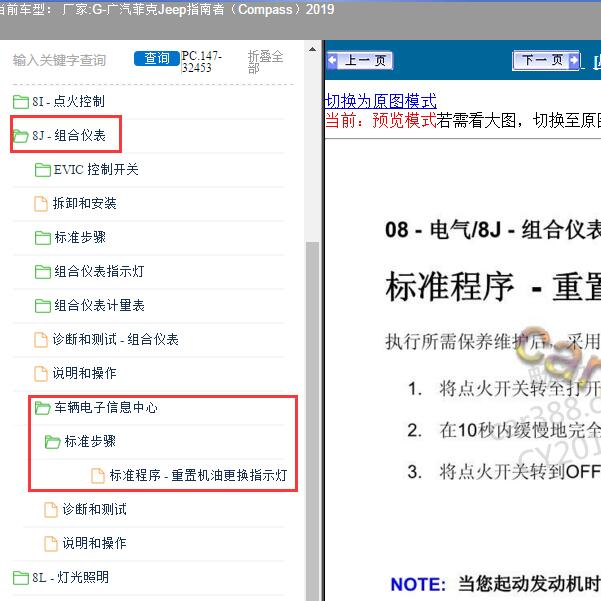
Task: Click page icon beside 拆卸和安装
Action: (41, 204)
